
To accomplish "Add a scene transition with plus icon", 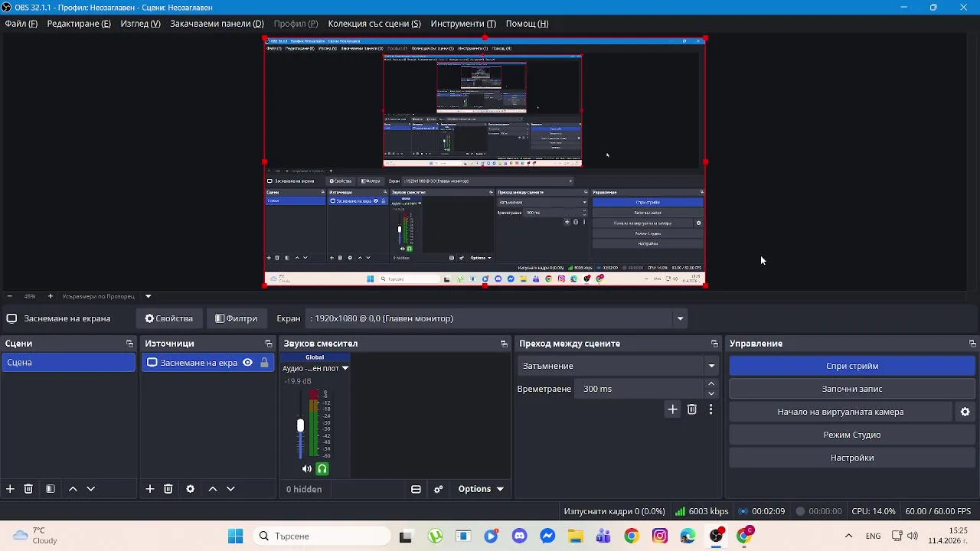I will coord(672,409).
